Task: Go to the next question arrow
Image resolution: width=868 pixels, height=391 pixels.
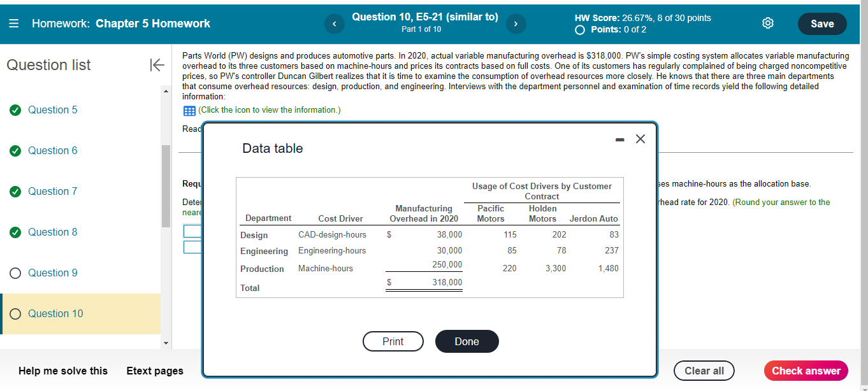Action: tap(516, 24)
